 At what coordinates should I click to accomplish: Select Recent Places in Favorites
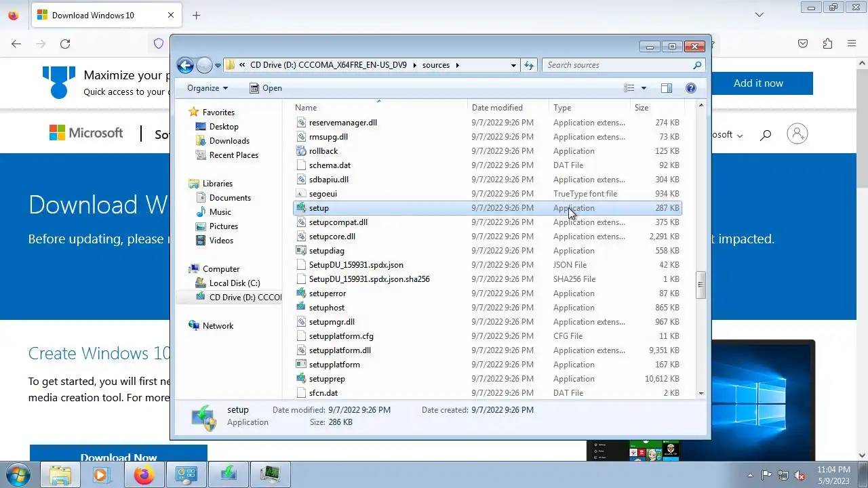point(233,155)
